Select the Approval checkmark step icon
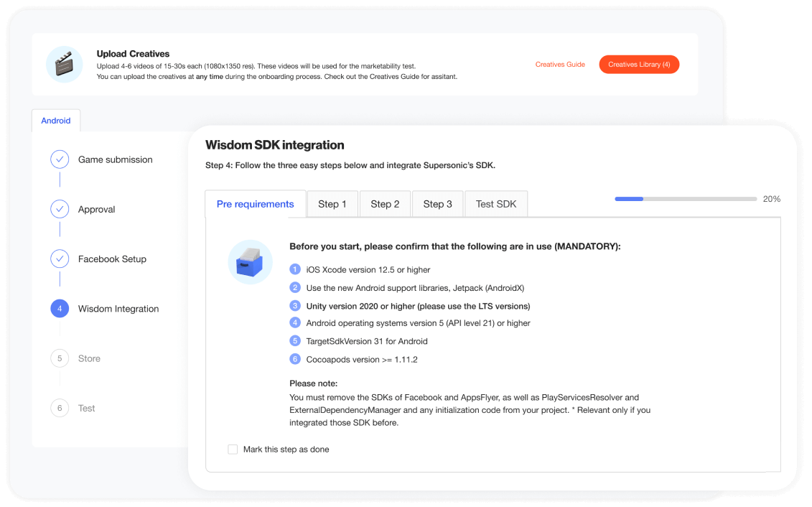Image resolution: width=812 pixels, height=507 pixels. click(x=60, y=209)
